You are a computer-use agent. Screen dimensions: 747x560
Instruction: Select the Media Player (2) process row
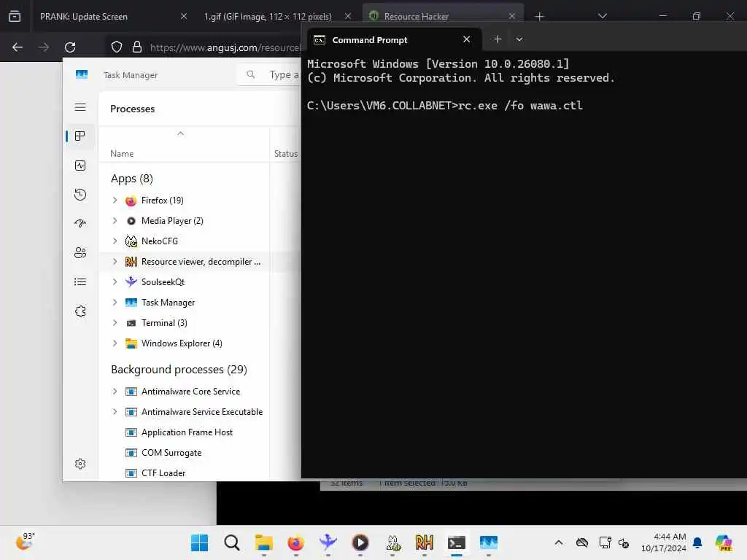pos(200,221)
